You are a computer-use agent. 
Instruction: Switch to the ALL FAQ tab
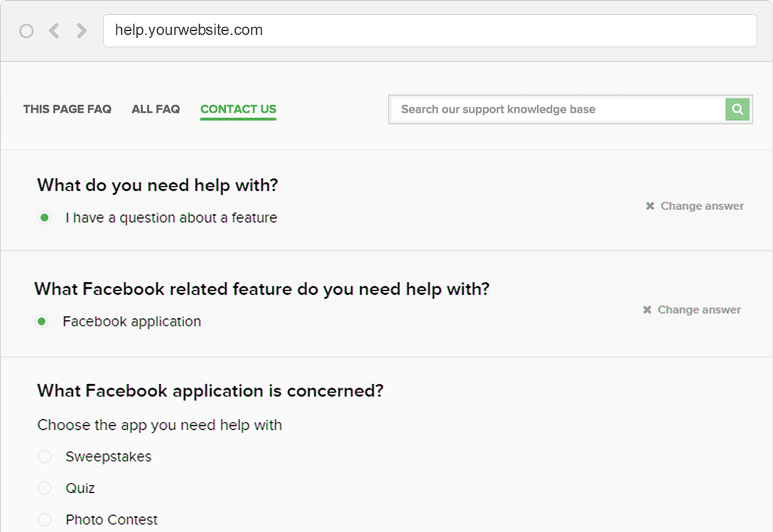155,109
